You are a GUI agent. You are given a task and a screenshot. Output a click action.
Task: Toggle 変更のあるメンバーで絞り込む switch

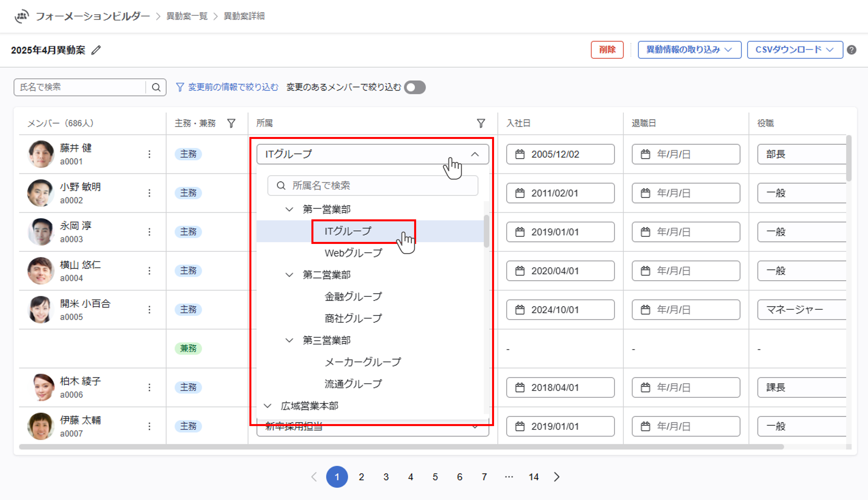pyautogui.click(x=415, y=87)
